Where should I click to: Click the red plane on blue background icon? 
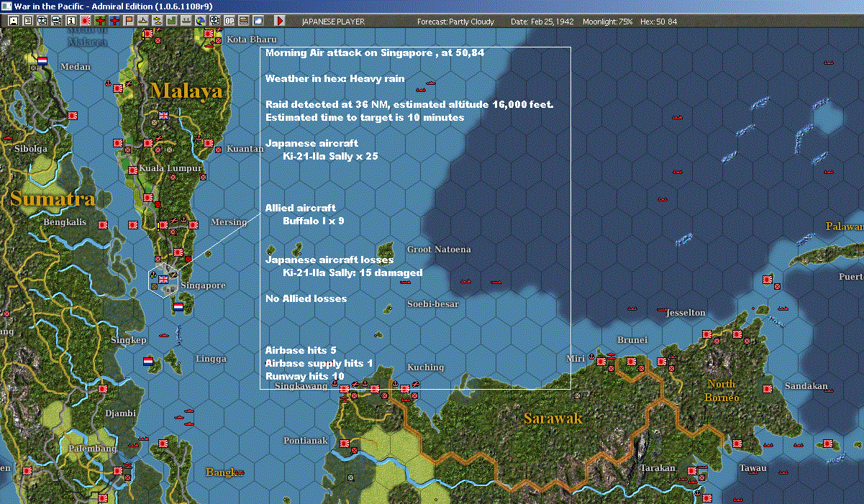tap(114, 21)
